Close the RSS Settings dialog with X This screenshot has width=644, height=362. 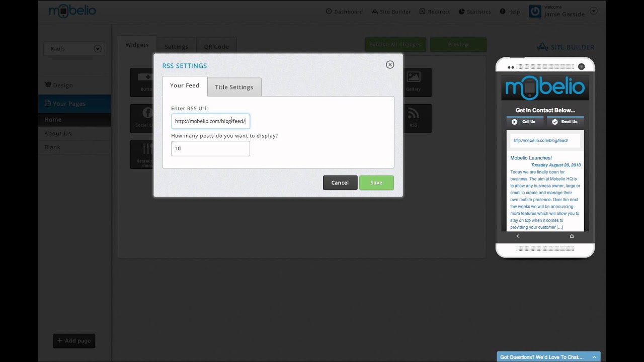[390, 65]
